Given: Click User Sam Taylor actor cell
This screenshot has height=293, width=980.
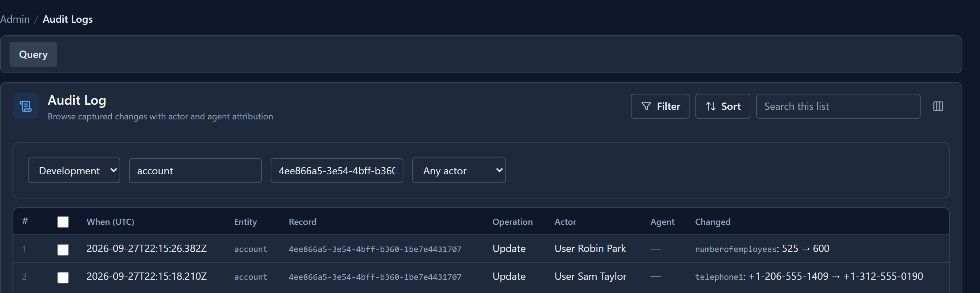Looking at the screenshot, I should click(590, 276).
